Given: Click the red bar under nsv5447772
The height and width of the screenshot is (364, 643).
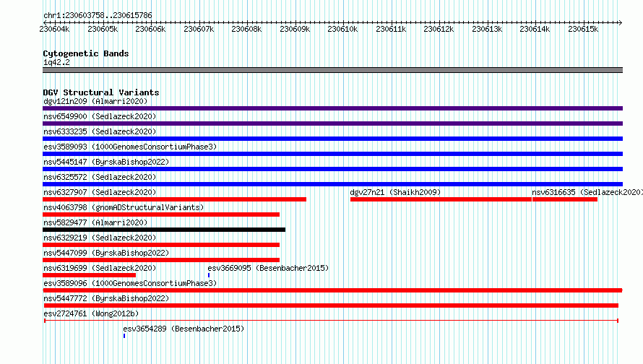Looking at the screenshot, I should 331,305.
